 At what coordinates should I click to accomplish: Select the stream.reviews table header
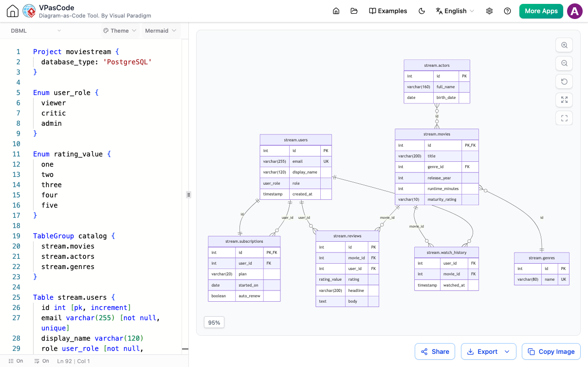(x=347, y=236)
